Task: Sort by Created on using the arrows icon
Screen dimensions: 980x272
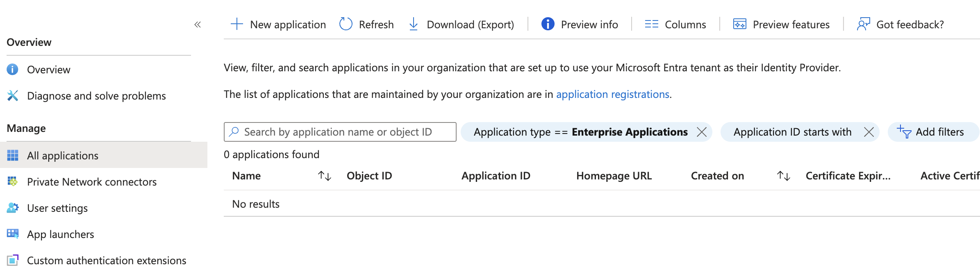Action: click(784, 176)
